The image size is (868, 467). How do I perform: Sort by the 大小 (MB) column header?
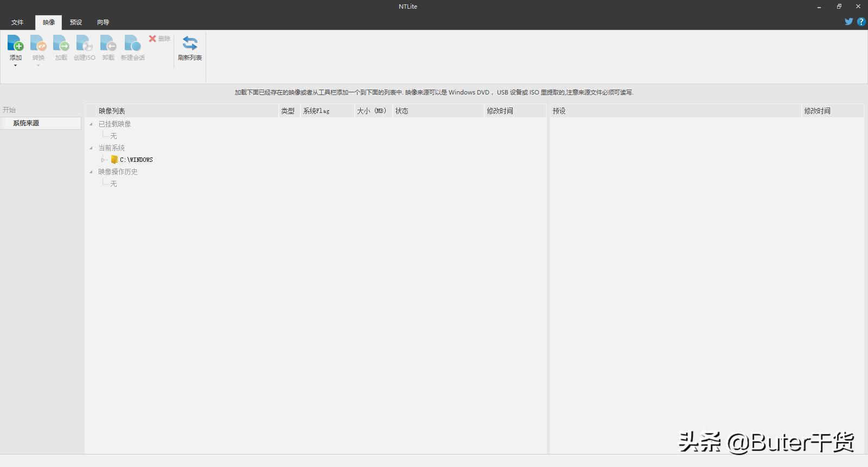click(x=374, y=111)
